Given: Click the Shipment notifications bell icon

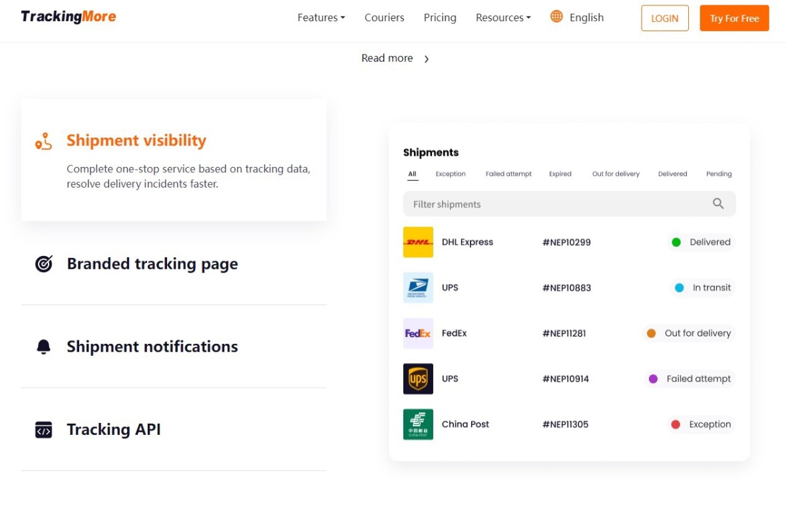Looking at the screenshot, I should pyautogui.click(x=44, y=346).
